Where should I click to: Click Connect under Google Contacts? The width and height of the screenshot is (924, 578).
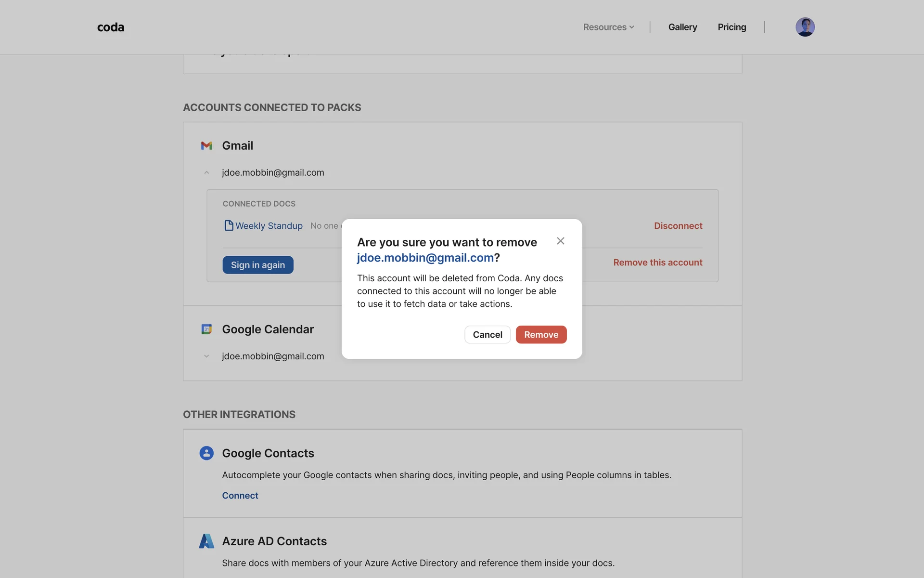[x=240, y=496]
